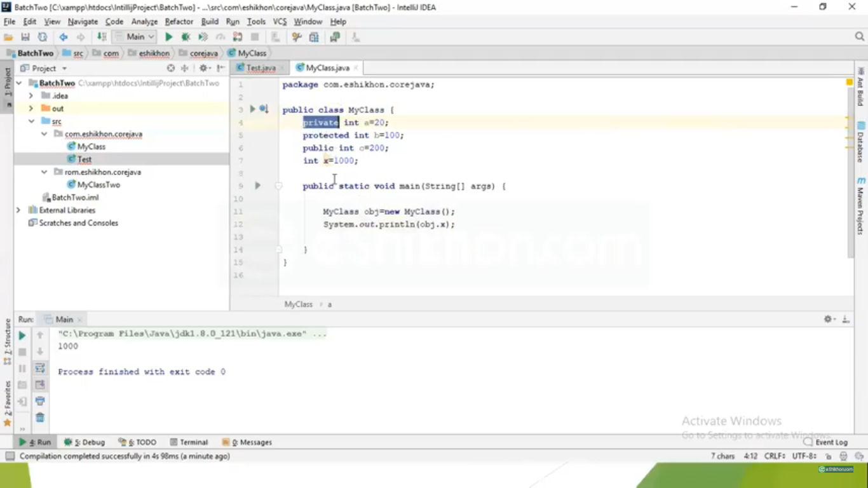Screen dimensions: 868x488
Task: Run the Main configuration from the toolbar
Action: (168, 37)
